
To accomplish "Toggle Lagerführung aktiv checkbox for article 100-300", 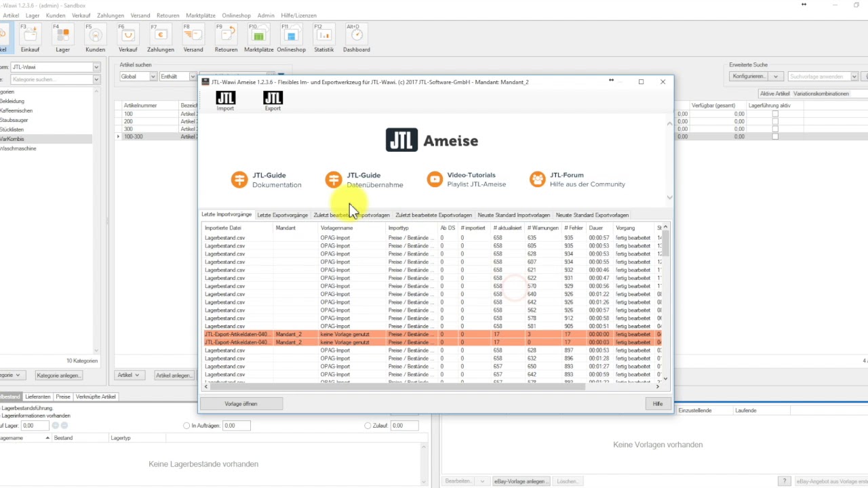I will (775, 136).
